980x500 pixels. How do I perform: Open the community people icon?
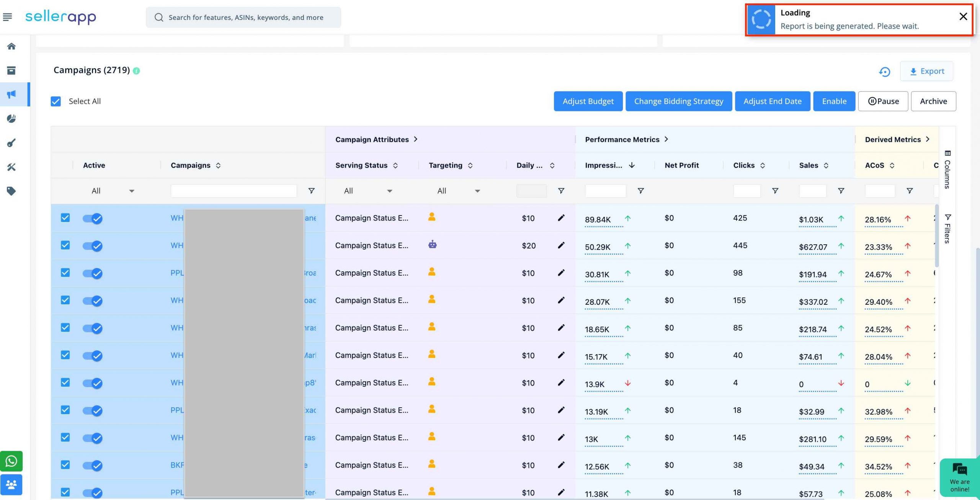(x=11, y=485)
